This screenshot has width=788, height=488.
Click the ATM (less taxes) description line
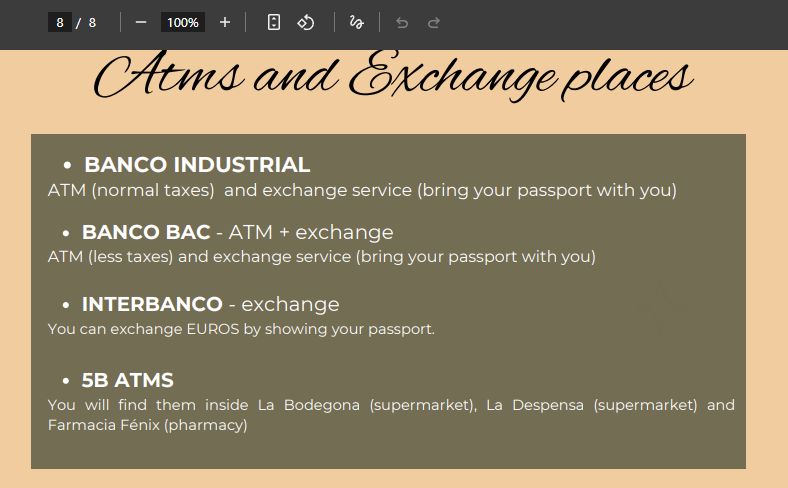point(321,257)
